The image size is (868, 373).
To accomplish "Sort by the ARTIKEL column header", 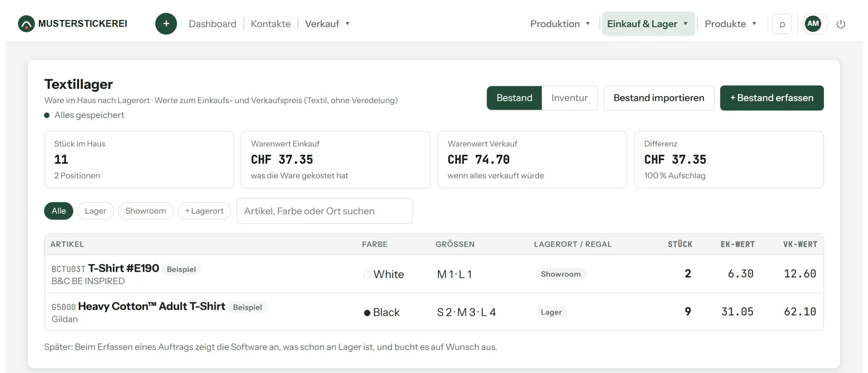I will pyautogui.click(x=67, y=245).
